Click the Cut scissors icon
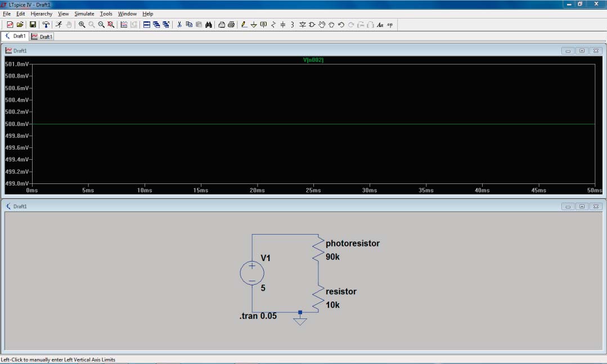 pyautogui.click(x=179, y=25)
